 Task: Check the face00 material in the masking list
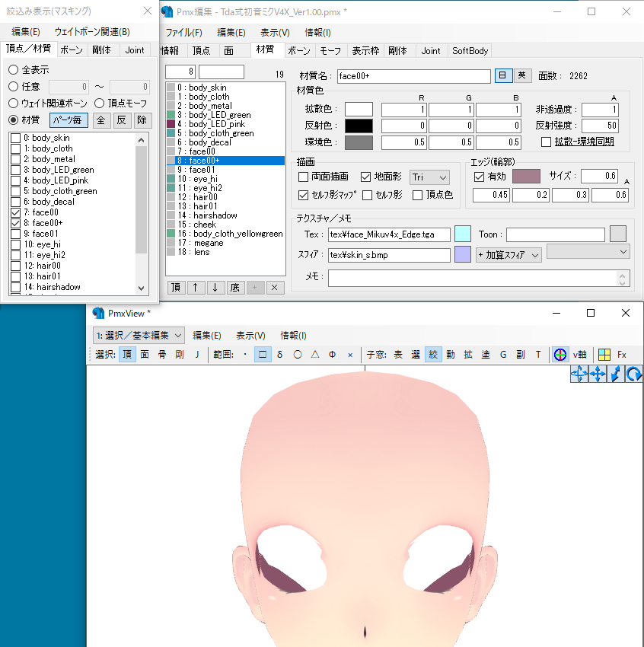pos(14,212)
